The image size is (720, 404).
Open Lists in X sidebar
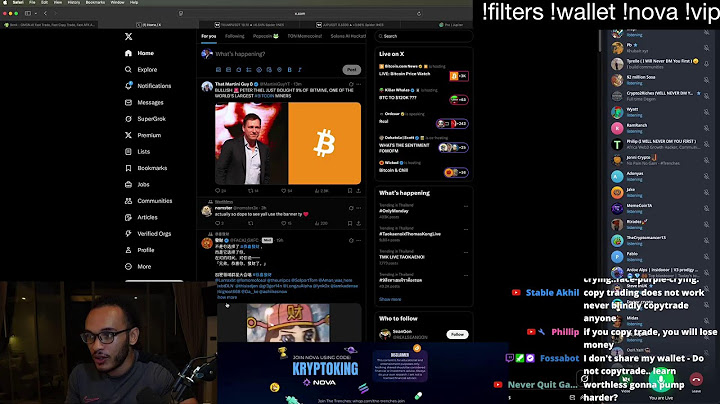click(137, 152)
